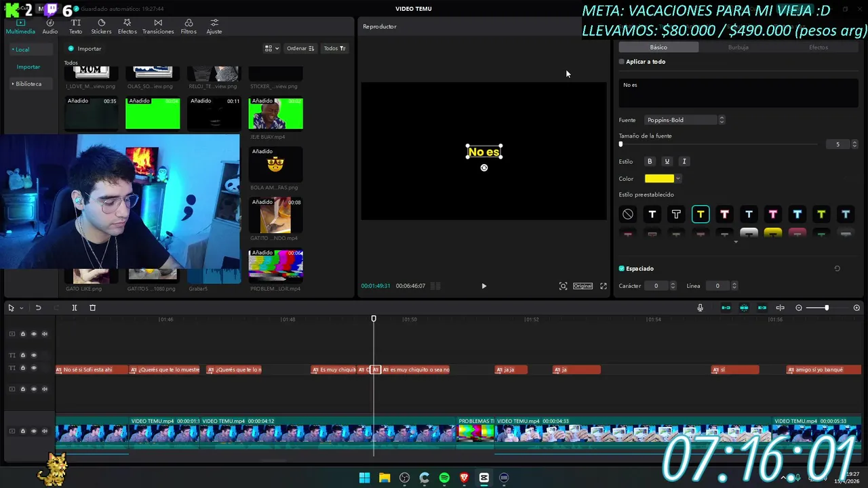Hide the subtitle text track with captions
The height and width of the screenshot is (488, 868).
(34, 368)
